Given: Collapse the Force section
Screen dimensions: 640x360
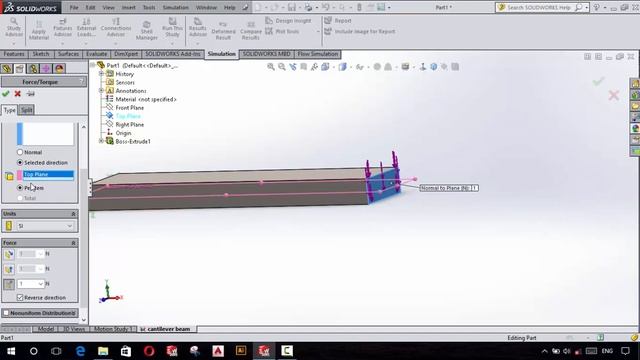Looking at the screenshot, I should pyautogui.click(x=73, y=243).
